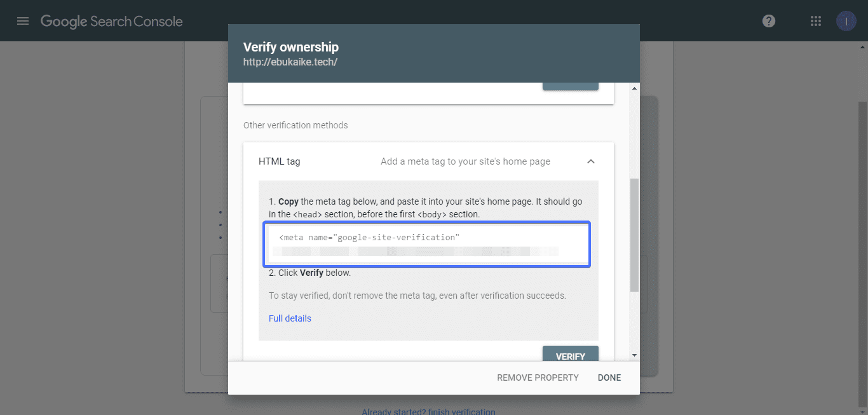The height and width of the screenshot is (415, 868).
Task: Open the hamburger main menu
Action: pos(23,21)
